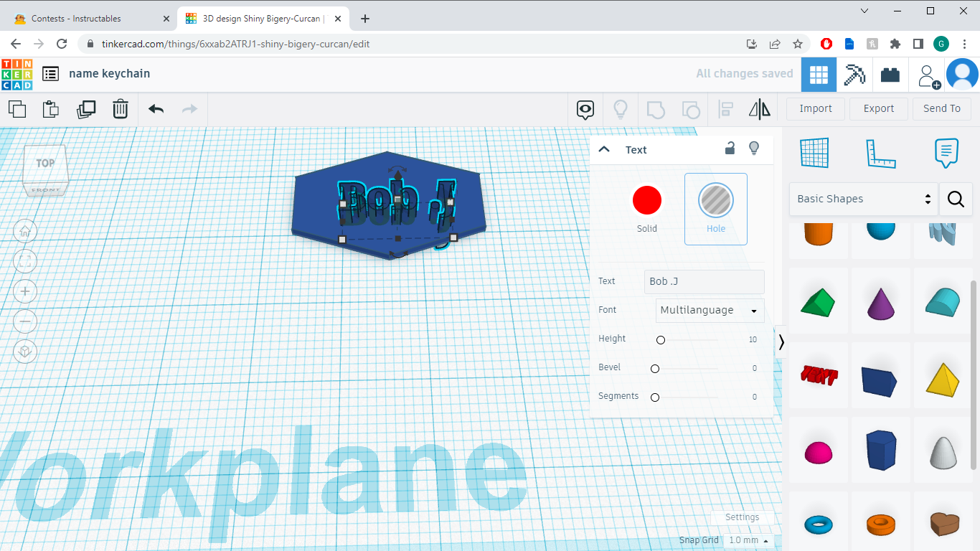Click the Home view icon

(25, 231)
